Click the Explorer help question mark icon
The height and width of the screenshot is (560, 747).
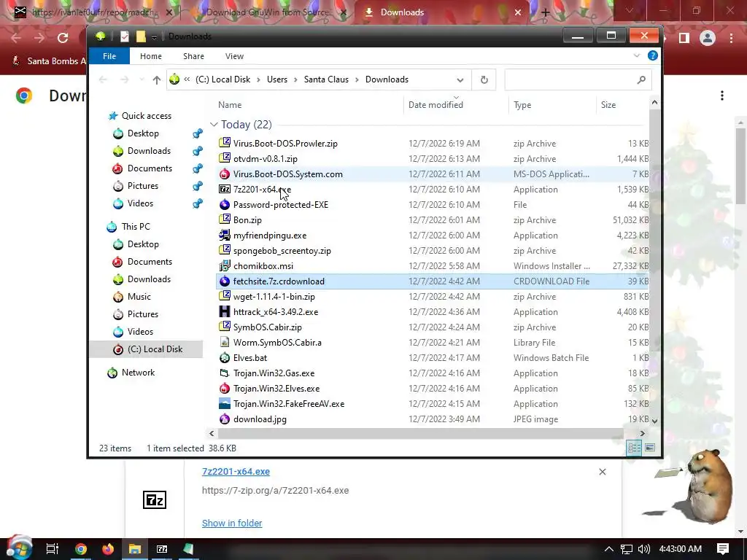[653, 55]
